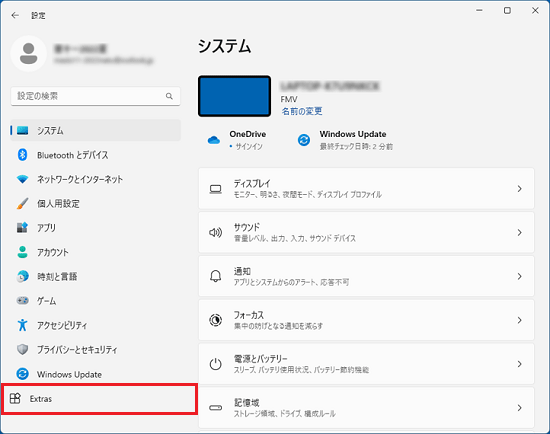
Task: Open the フォーカス settings card
Action: pos(366,320)
